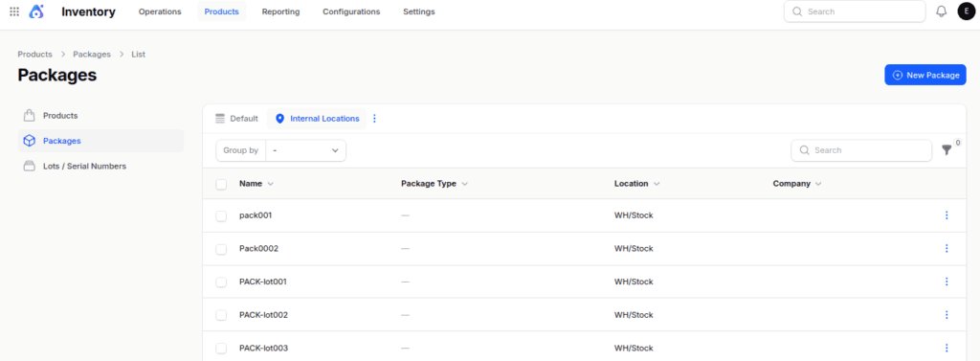This screenshot has height=361, width=980.
Task: Open Packages in the sidebar
Action: click(100, 141)
